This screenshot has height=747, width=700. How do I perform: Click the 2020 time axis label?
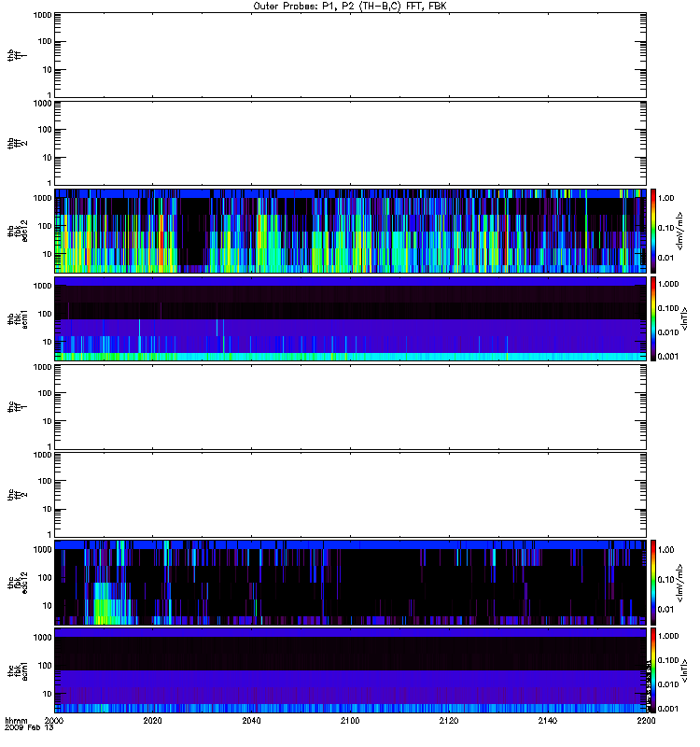click(x=153, y=722)
